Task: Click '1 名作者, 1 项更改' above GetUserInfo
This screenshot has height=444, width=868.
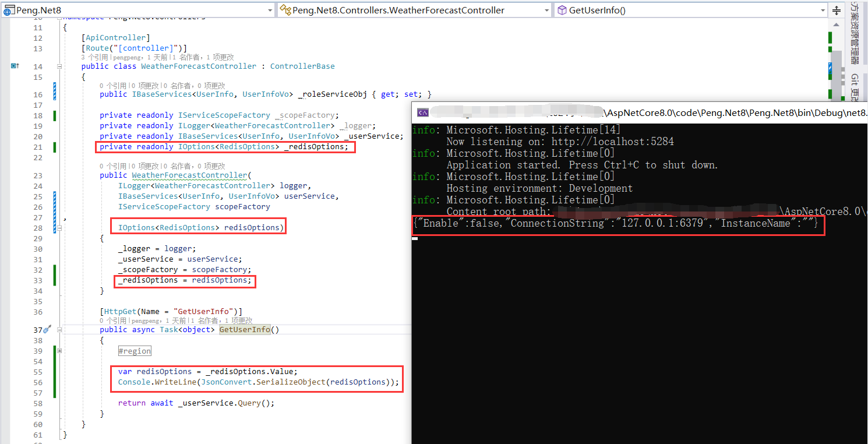Action: pos(221,320)
